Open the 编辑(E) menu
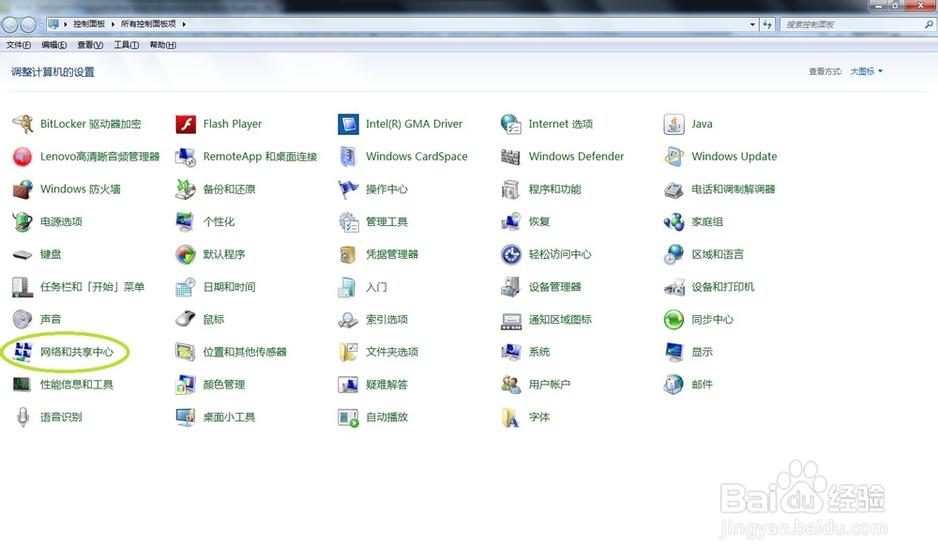The image size is (938, 560). (53, 45)
